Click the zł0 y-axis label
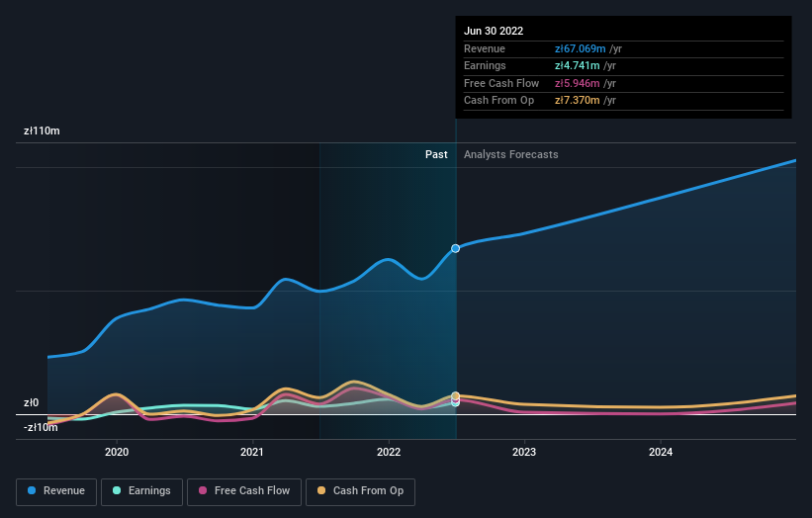 pos(31,402)
